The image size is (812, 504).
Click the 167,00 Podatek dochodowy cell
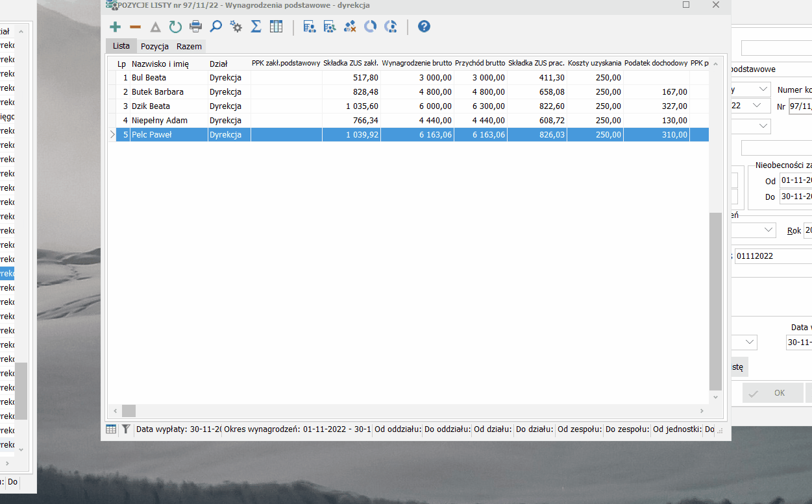[x=656, y=92]
